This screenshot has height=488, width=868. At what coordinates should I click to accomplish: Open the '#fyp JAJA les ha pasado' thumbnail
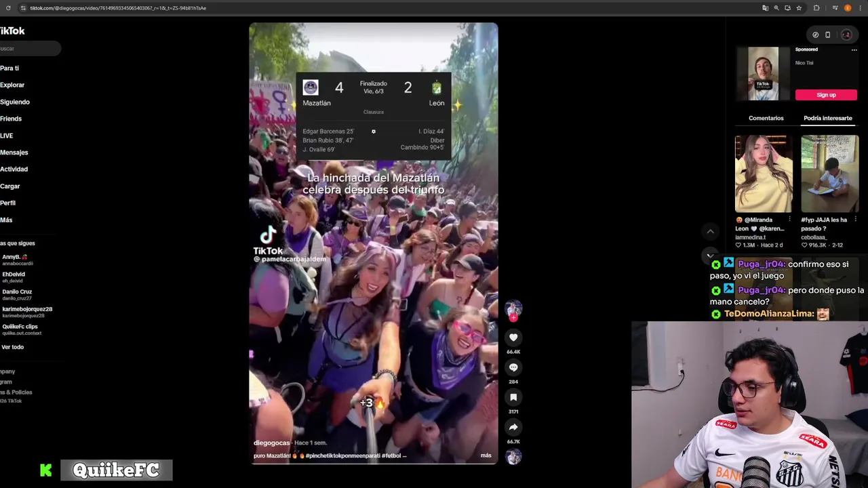point(830,174)
